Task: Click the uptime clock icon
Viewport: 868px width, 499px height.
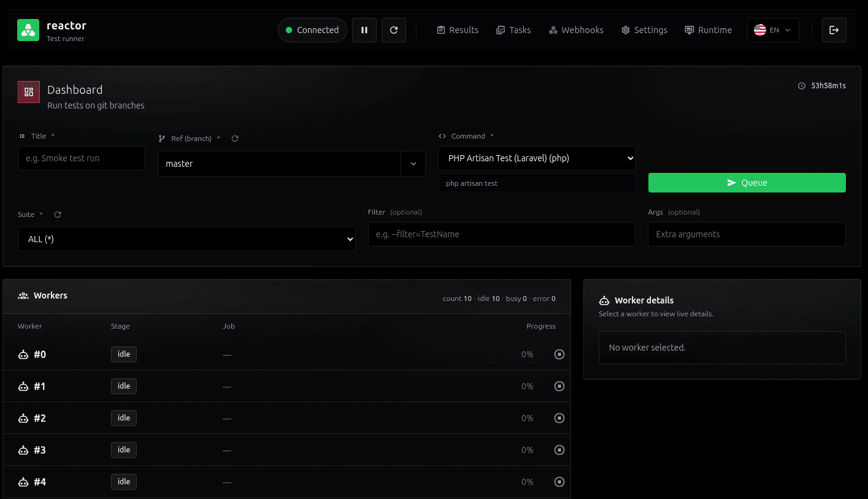Action: coord(802,86)
